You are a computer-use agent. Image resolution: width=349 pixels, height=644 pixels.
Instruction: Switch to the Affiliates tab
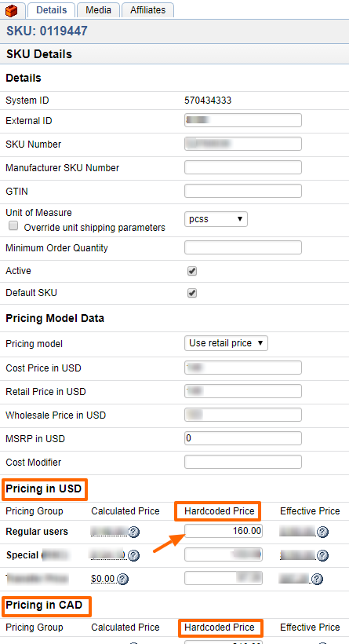coord(147,10)
